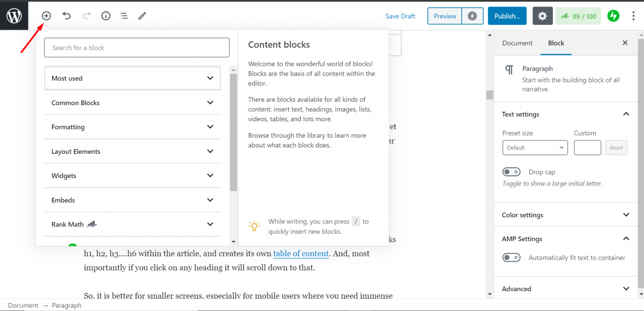
Task: Undo the last change
Action: coord(67,16)
